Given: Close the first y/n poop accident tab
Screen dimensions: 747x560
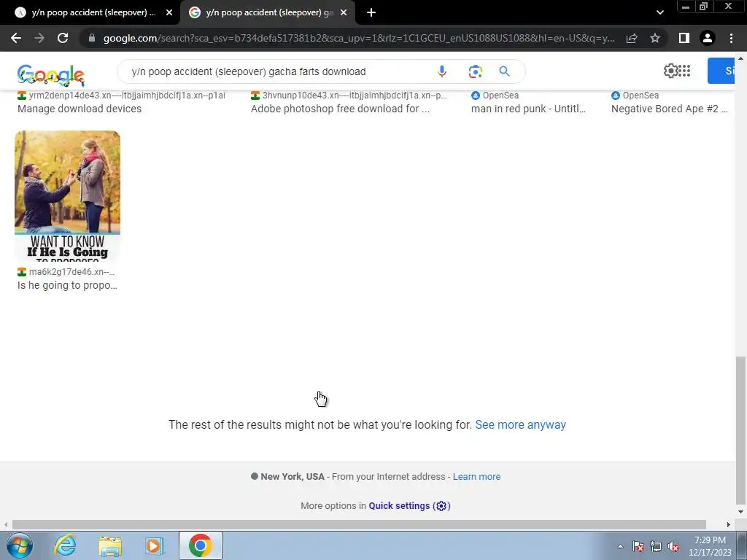Looking at the screenshot, I should pyautogui.click(x=169, y=12).
